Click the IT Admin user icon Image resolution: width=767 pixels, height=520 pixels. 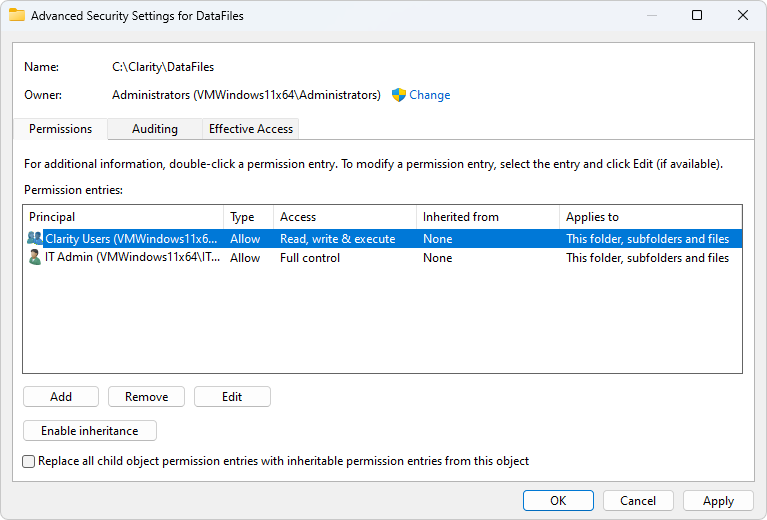34,257
